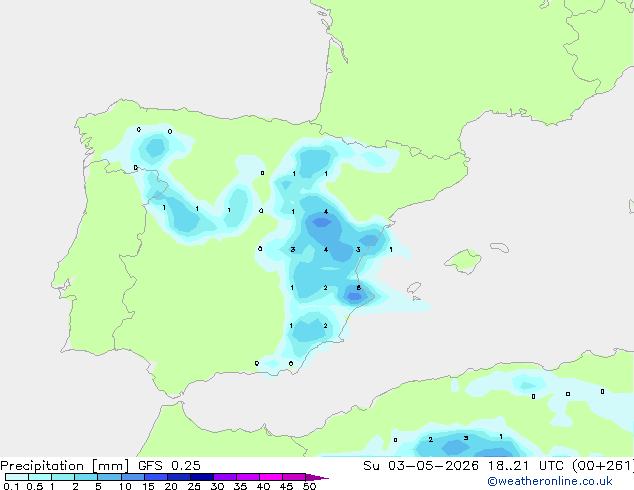
Task: Click the 40–45 mm magenta legend box
Action: tap(271, 477)
